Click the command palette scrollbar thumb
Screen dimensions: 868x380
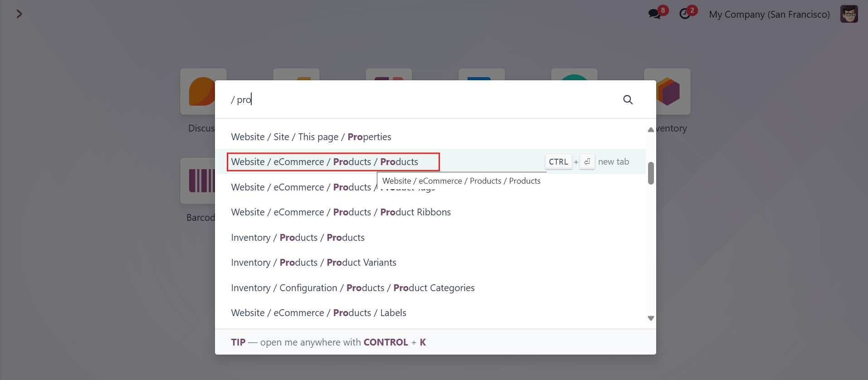[651, 173]
